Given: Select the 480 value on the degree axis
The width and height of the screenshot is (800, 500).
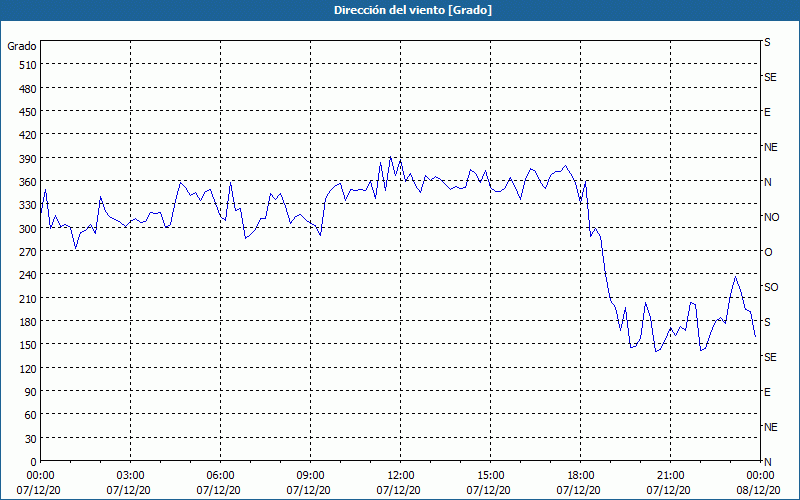Looking at the screenshot, I should coord(29,89).
